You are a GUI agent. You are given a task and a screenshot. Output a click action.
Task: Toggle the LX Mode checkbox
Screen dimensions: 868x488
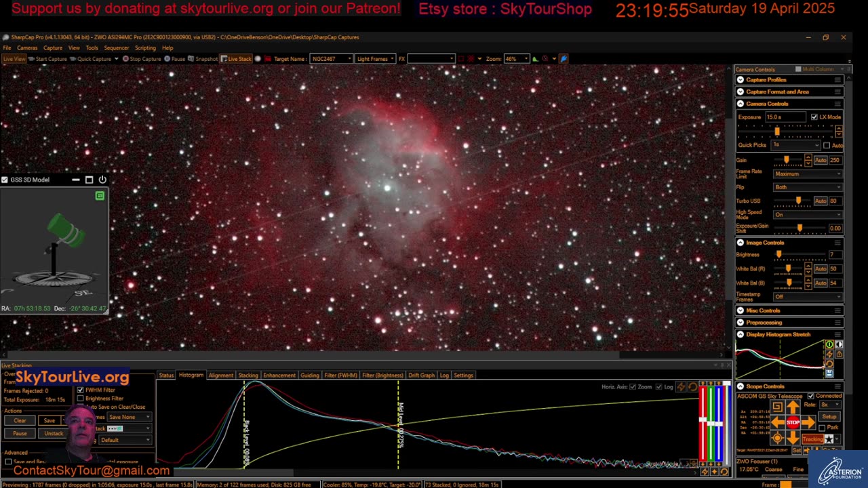(814, 117)
